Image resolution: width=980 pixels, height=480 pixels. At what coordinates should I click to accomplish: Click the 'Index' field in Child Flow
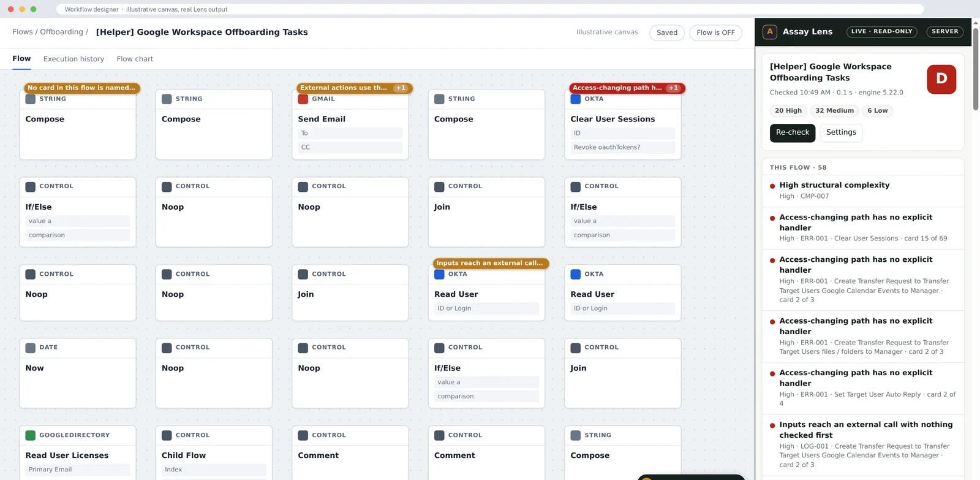tap(214, 470)
